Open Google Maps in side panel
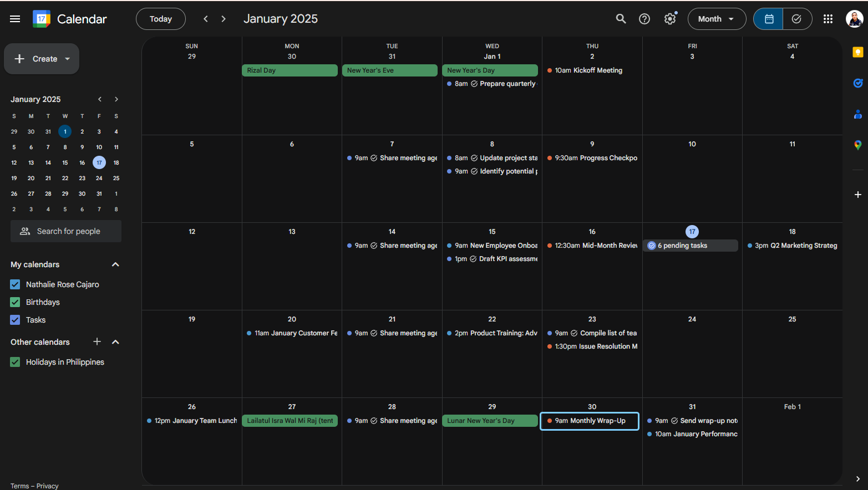This screenshot has width=868, height=490. tap(858, 145)
